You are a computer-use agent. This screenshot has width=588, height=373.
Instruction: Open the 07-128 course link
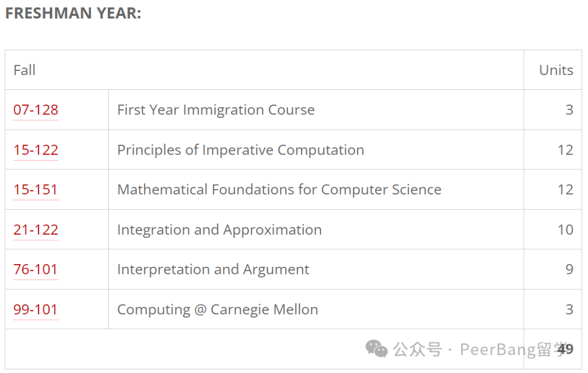(x=35, y=110)
